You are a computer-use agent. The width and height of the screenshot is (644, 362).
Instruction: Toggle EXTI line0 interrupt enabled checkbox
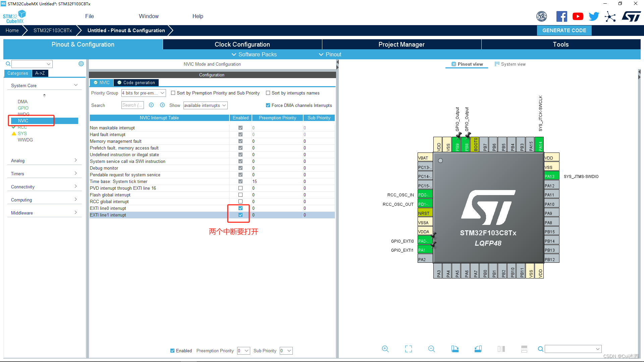240,208
